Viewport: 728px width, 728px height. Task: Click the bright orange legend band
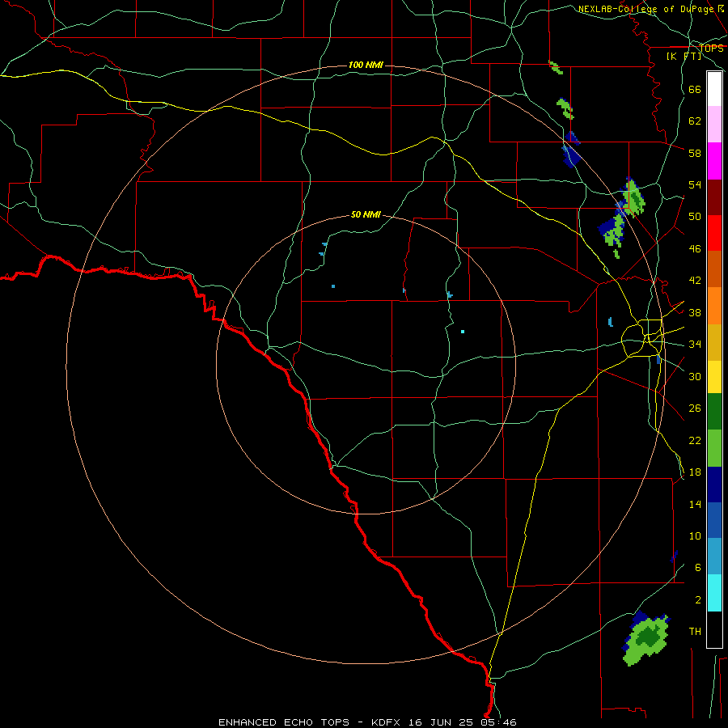tap(714, 306)
